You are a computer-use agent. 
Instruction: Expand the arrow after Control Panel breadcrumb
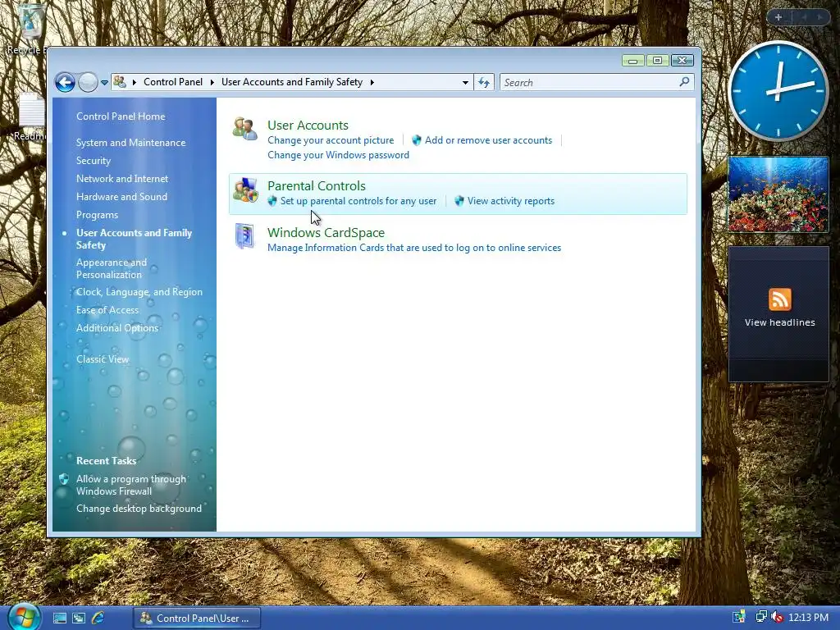click(212, 82)
